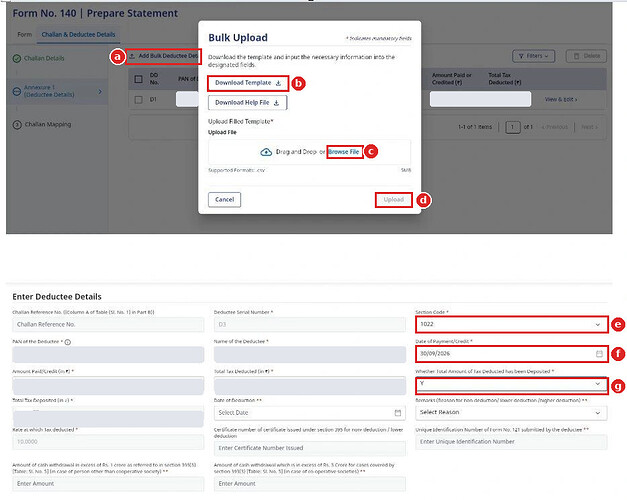Click the cloud upload icon in drop area

(266, 152)
